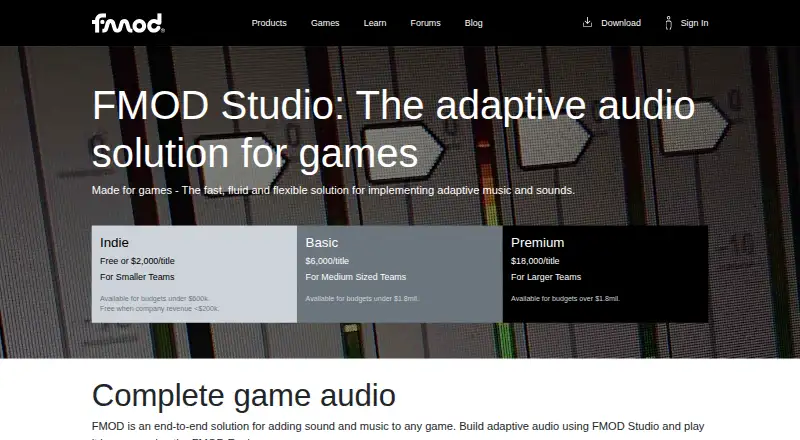Click the 'Complete game audio' heading
This screenshot has height=440, width=800.
pyautogui.click(x=244, y=395)
